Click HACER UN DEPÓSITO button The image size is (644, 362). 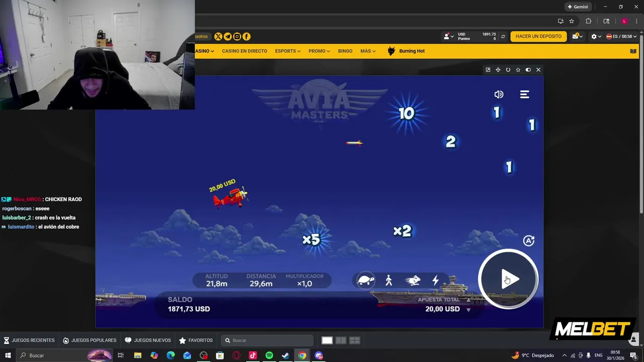(538, 36)
